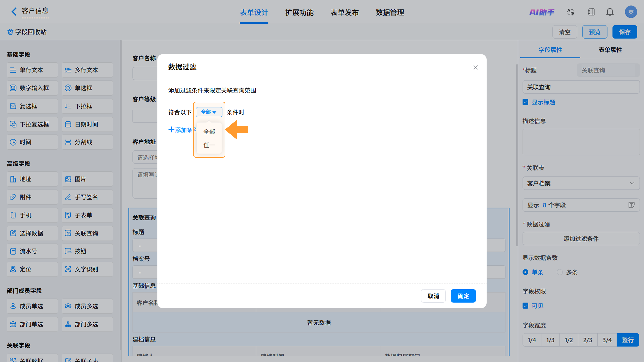This screenshot has height=362, width=644.
Task: Switch to 数据管理 tab
Action: [390, 13]
